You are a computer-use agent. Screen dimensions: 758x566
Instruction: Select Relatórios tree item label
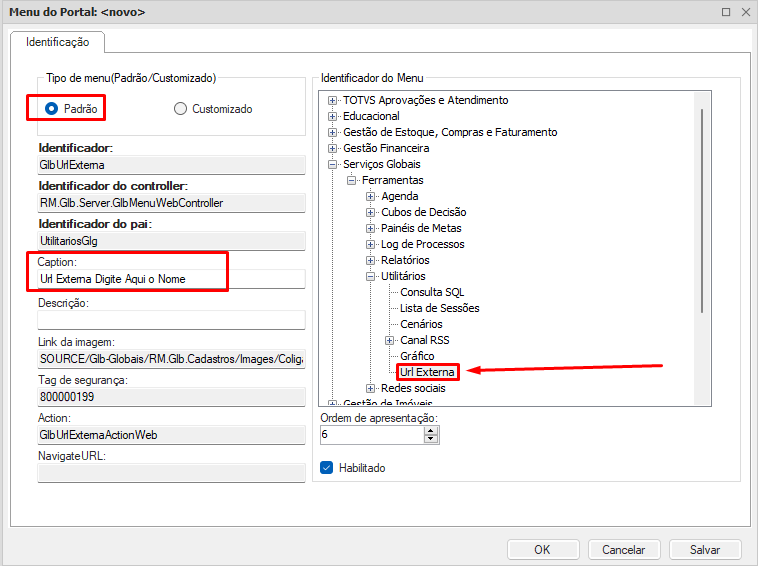tap(405, 260)
